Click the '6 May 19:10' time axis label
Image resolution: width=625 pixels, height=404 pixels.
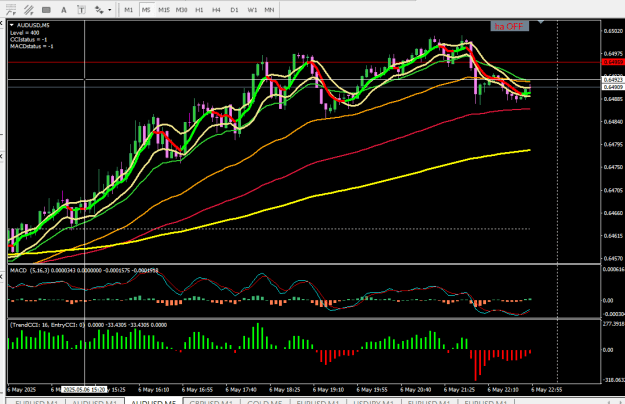pos(328,390)
